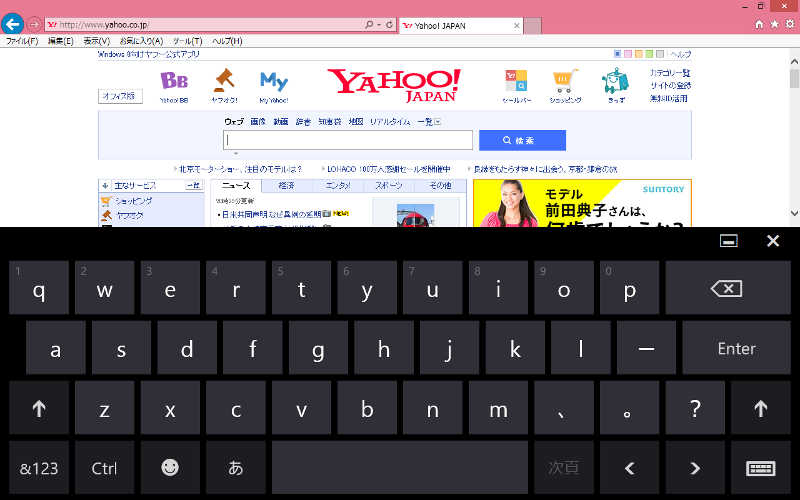800x500 pixels.
Task: Select 画像 search category link
Action: 258,121
